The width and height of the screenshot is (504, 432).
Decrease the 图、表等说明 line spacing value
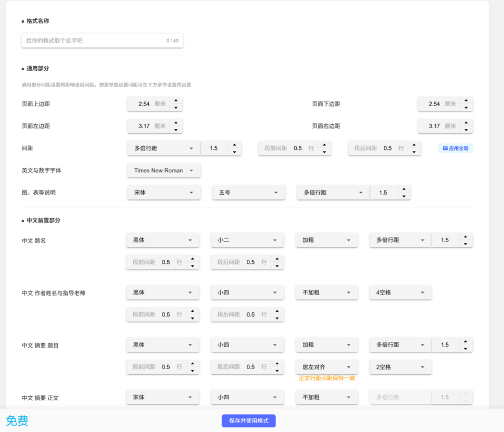pos(404,196)
